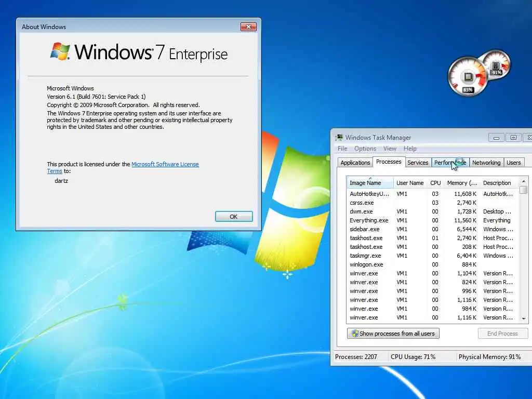Select the Everything.exe process row

pyautogui.click(x=433, y=220)
